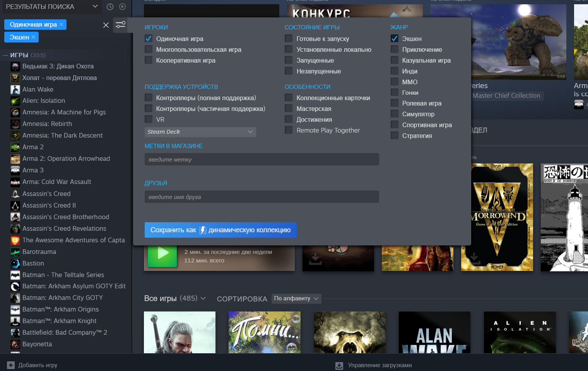Select Batman: Arkham Knight in list
The width and height of the screenshot is (588, 371).
point(60,321)
